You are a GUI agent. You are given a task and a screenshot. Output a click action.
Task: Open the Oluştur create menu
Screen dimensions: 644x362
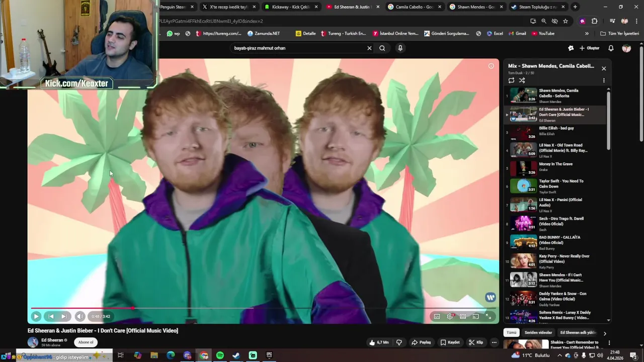coord(589,48)
